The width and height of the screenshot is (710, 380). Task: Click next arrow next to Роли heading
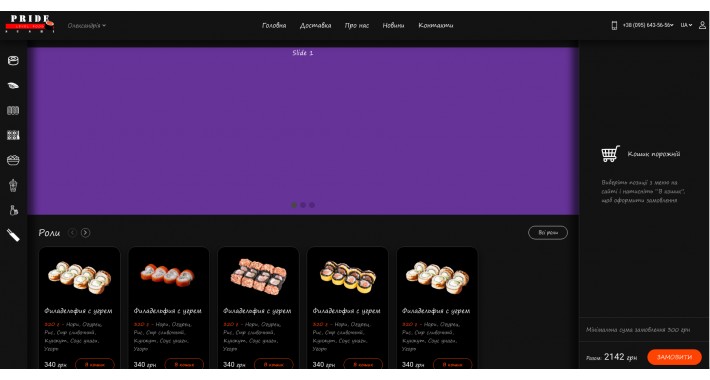click(x=85, y=233)
